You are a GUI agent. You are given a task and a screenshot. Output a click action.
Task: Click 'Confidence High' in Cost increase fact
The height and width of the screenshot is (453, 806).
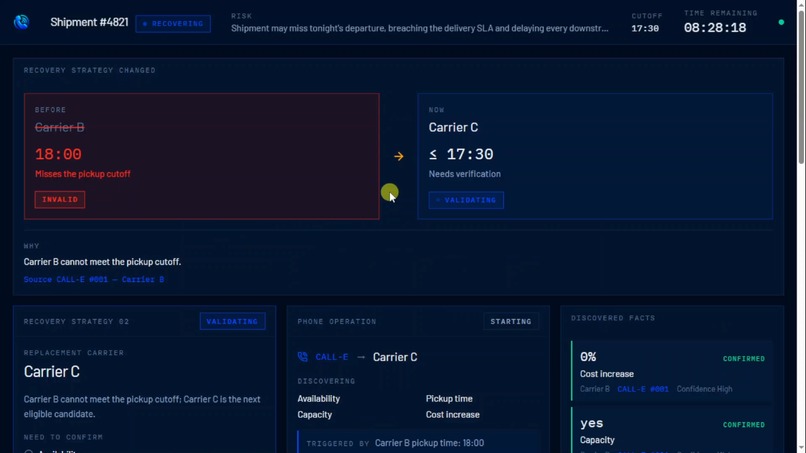click(x=704, y=389)
